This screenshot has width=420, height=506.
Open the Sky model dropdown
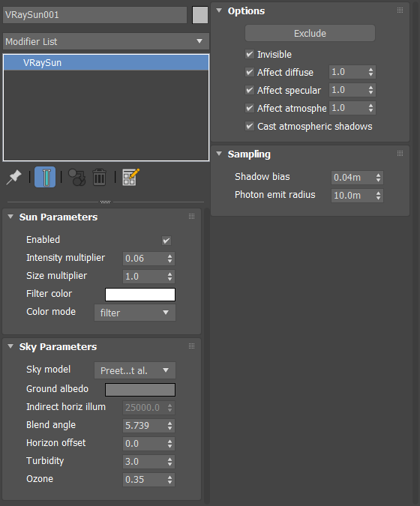click(135, 370)
